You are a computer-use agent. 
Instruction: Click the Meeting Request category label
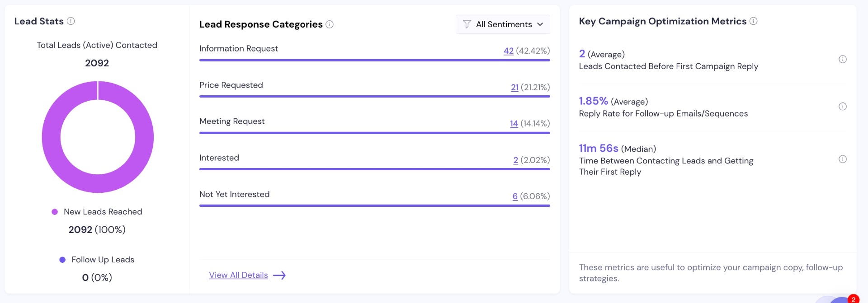pyautogui.click(x=232, y=121)
